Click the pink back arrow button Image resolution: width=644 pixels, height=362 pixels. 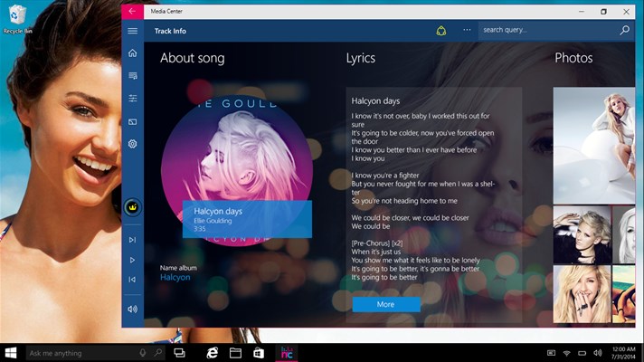132,11
